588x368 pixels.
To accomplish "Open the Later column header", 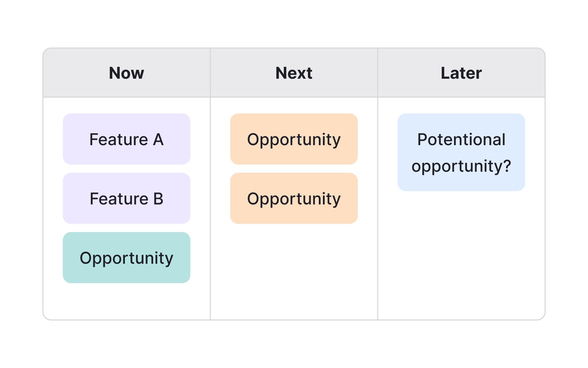I will [461, 73].
